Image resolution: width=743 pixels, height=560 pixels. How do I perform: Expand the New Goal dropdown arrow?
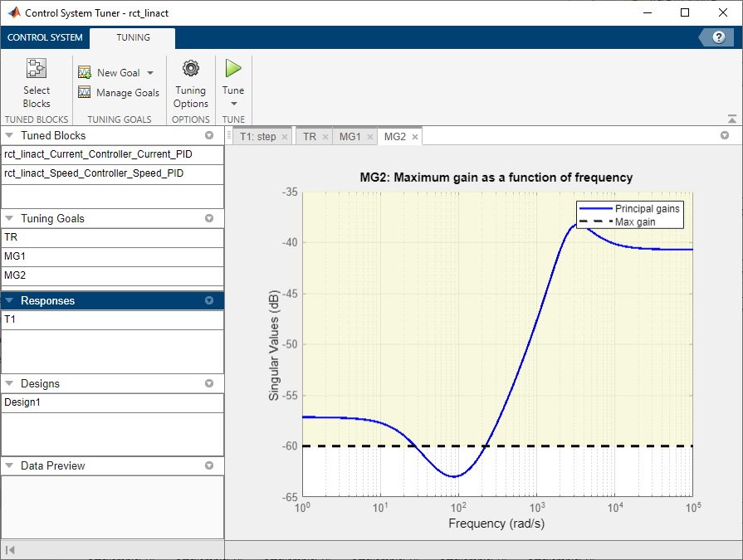tap(150, 73)
